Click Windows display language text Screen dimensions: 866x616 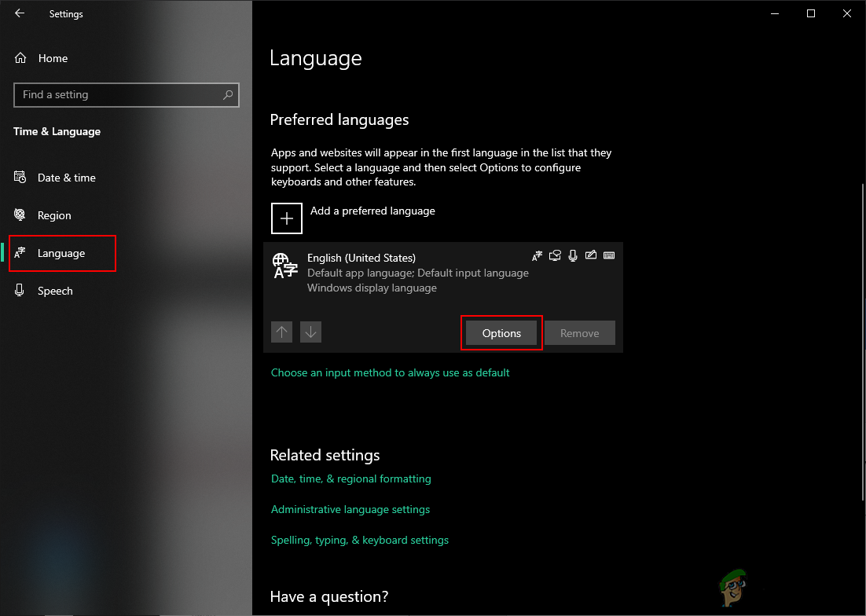(x=372, y=288)
